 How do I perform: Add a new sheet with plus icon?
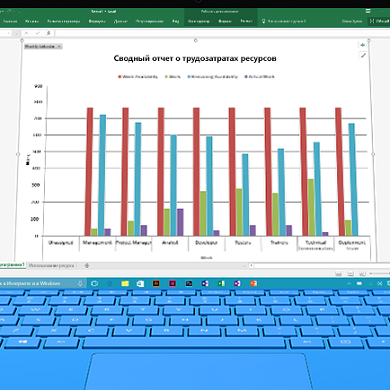click(87, 266)
